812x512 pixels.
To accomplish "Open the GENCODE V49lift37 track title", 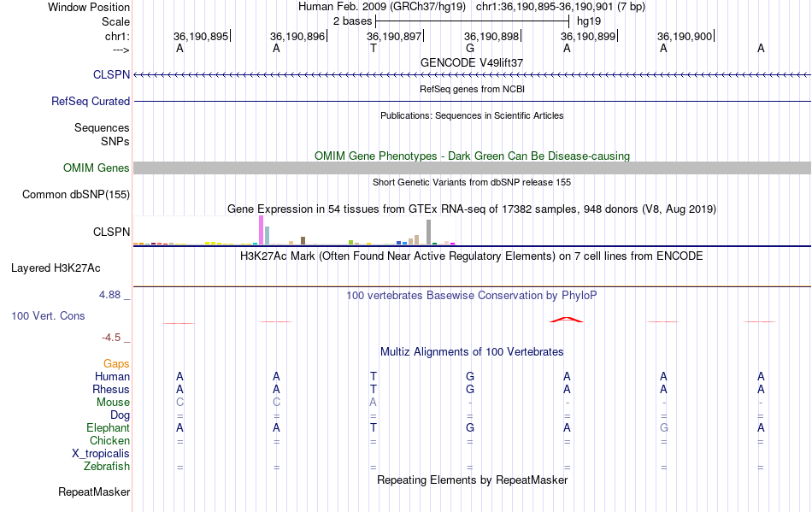I will [472, 62].
